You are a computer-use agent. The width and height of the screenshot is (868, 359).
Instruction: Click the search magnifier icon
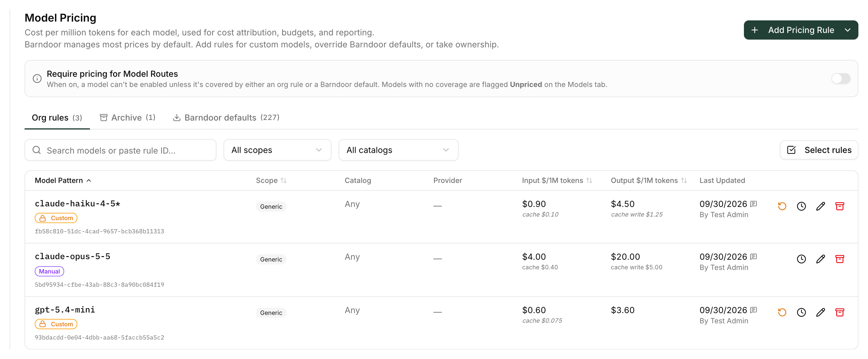[36, 150]
